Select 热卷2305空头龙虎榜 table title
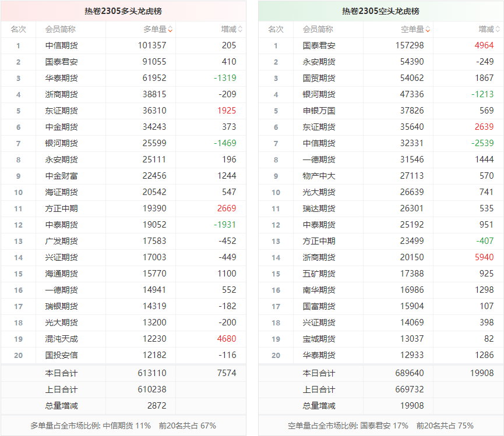 click(380, 11)
